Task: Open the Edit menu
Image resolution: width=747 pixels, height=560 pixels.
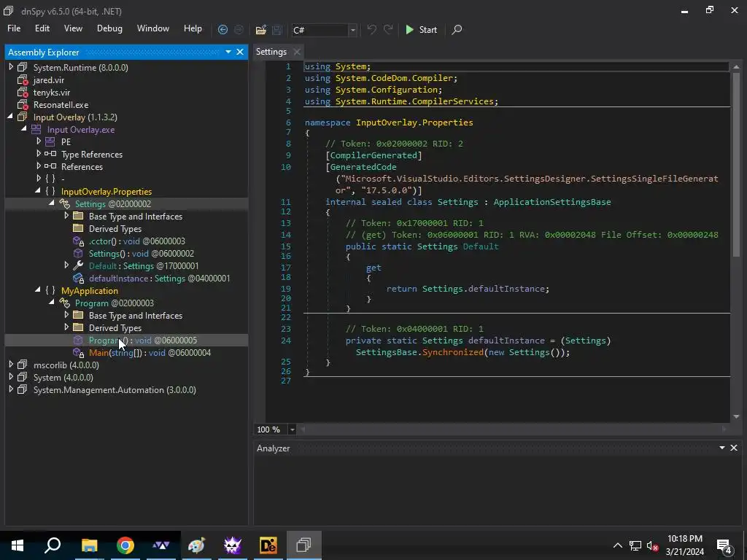Action: (x=42, y=28)
